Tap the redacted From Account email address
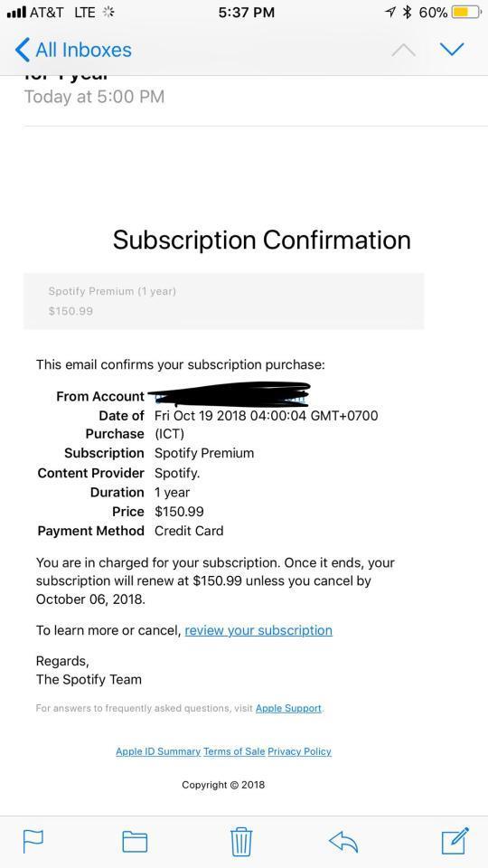 (229, 395)
